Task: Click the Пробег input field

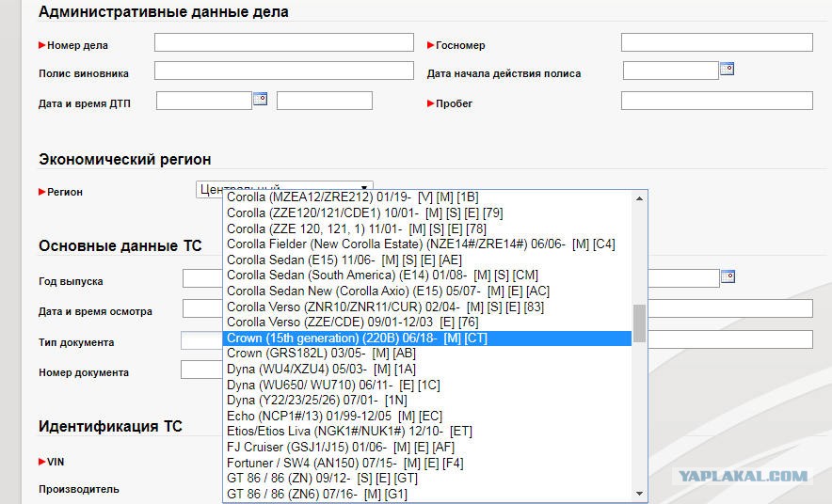Action: (x=717, y=101)
